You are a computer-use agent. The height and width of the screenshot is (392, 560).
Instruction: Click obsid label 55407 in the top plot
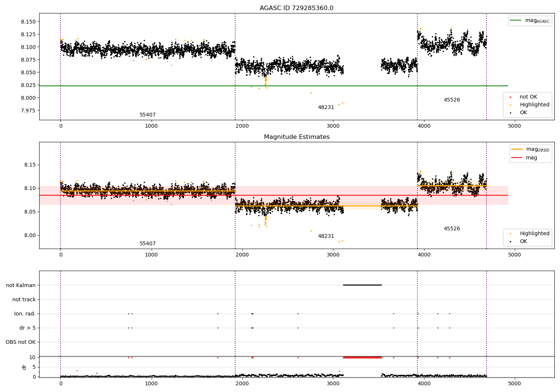click(147, 115)
